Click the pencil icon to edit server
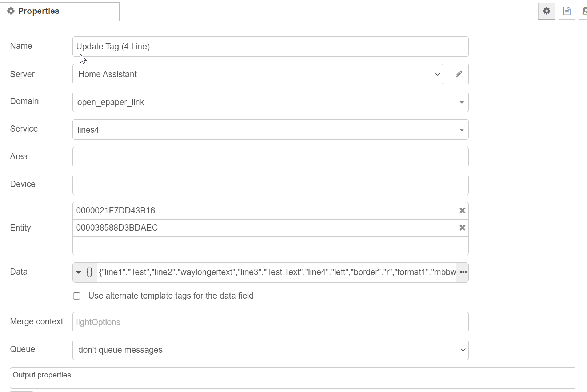Image resolution: width=587 pixels, height=392 pixels. 459,74
